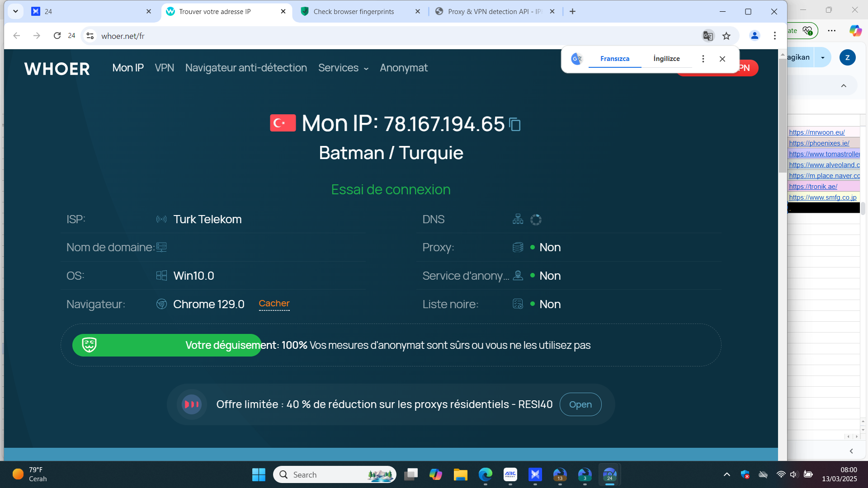Open File Explorer from taskbar
The width and height of the screenshot is (868, 488).
[x=460, y=474]
